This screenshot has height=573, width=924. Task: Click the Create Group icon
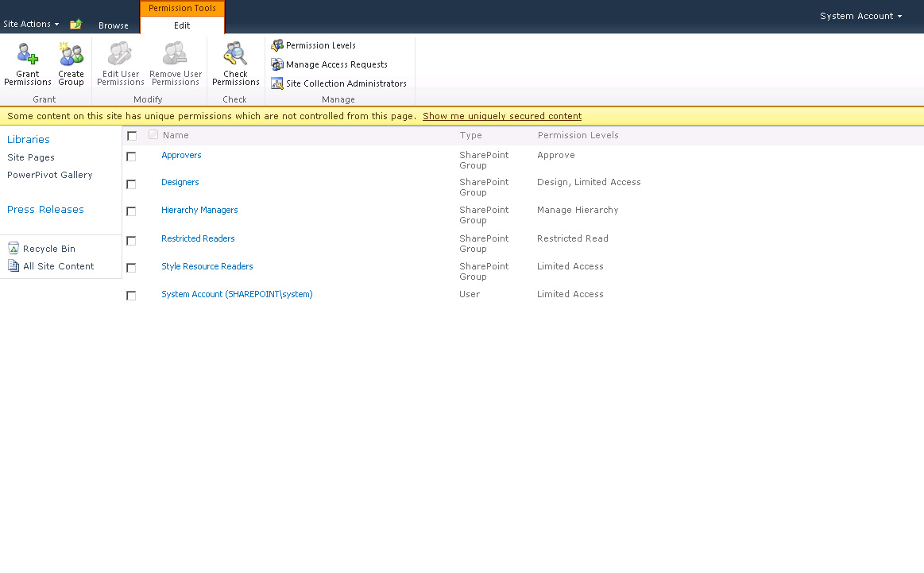pos(71,54)
